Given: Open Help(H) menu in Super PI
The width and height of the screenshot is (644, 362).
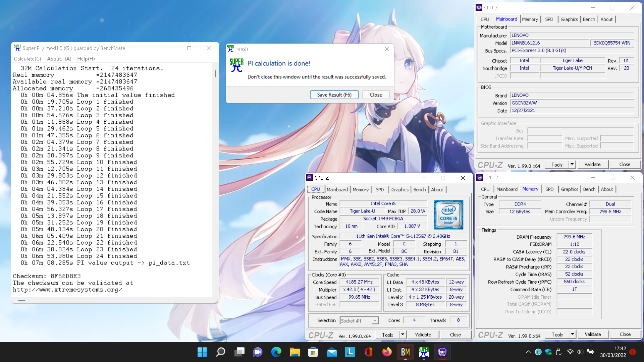Looking at the screenshot, I should pos(86,59).
